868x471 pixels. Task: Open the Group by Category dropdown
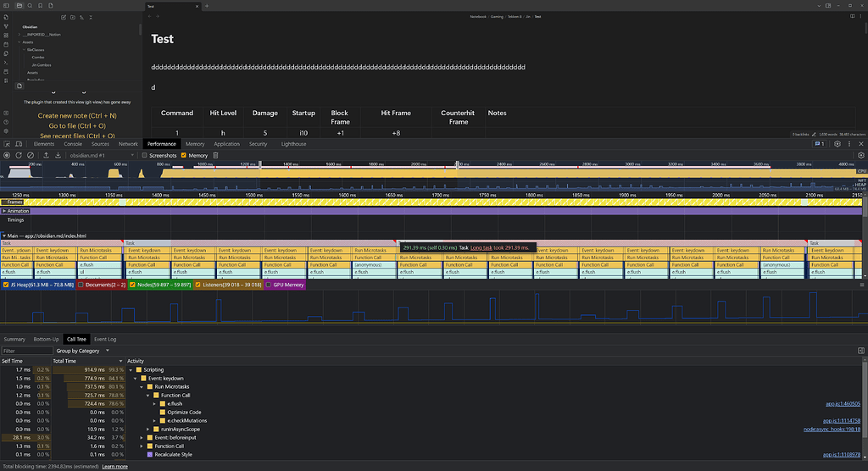coord(82,351)
